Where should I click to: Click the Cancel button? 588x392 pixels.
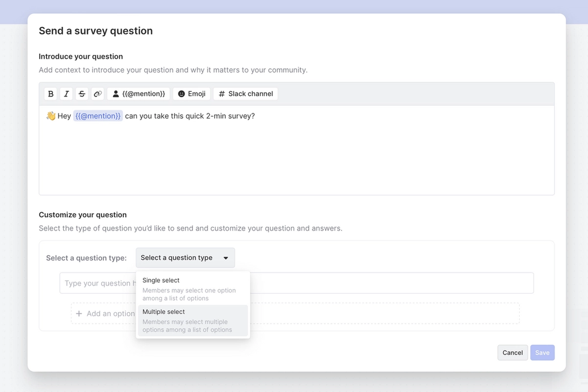pyautogui.click(x=512, y=352)
